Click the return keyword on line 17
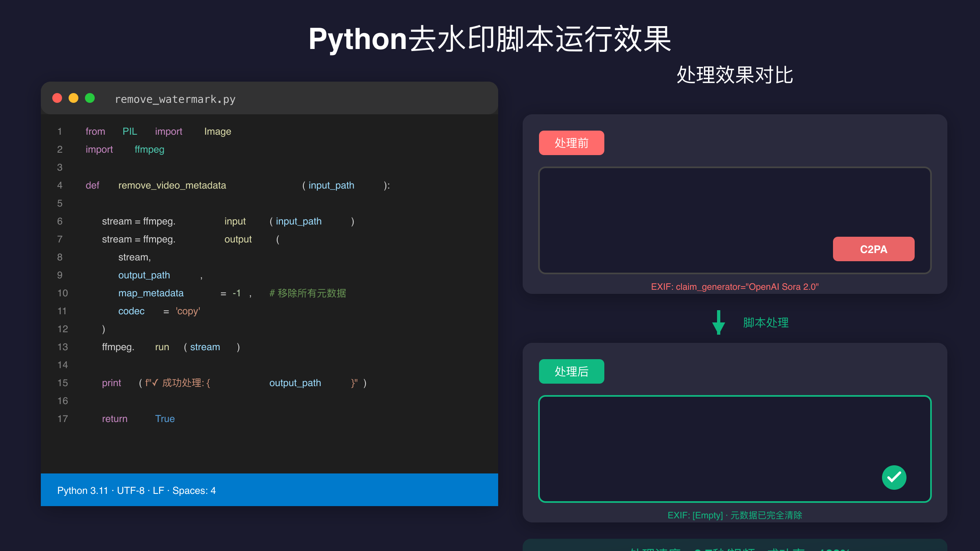Viewport: 980px width, 551px height. [115, 419]
